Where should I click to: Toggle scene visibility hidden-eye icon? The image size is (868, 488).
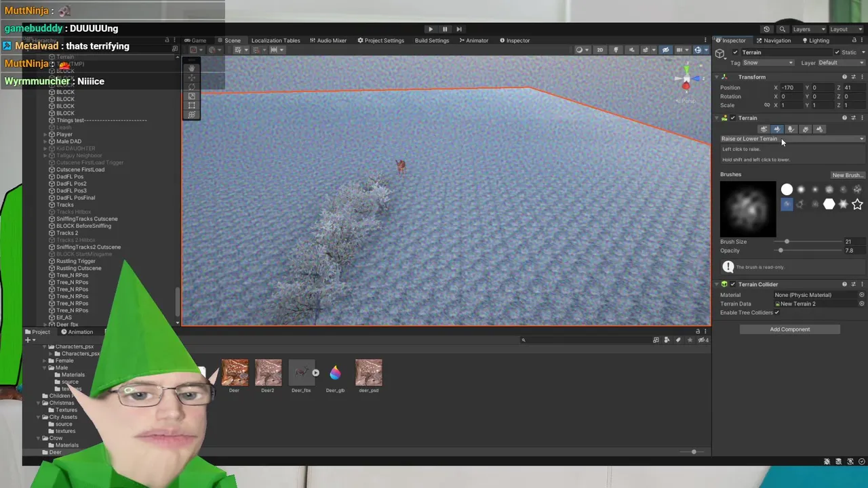[x=665, y=50]
